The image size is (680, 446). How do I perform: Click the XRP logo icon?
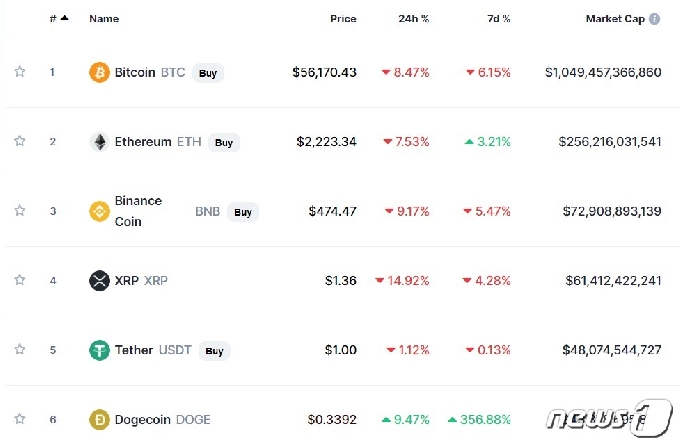[99, 281]
